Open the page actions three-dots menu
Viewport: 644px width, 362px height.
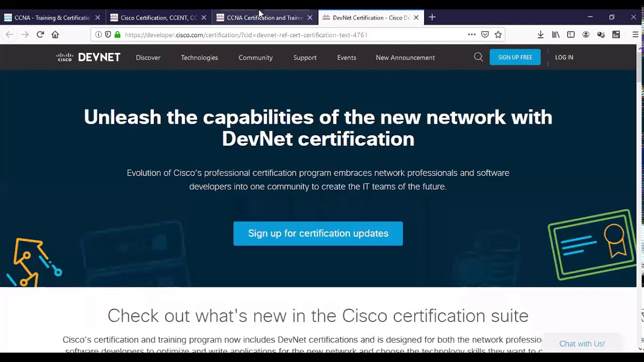click(x=471, y=35)
